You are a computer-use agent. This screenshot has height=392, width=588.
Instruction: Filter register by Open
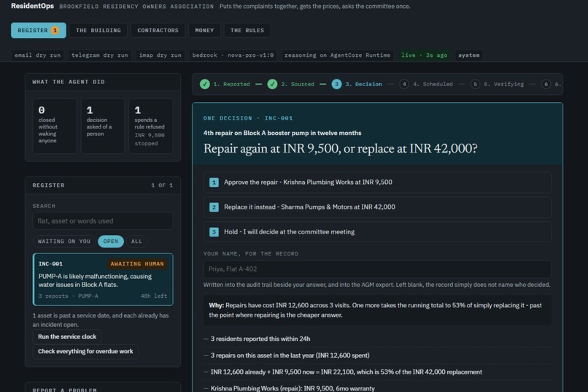point(111,241)
